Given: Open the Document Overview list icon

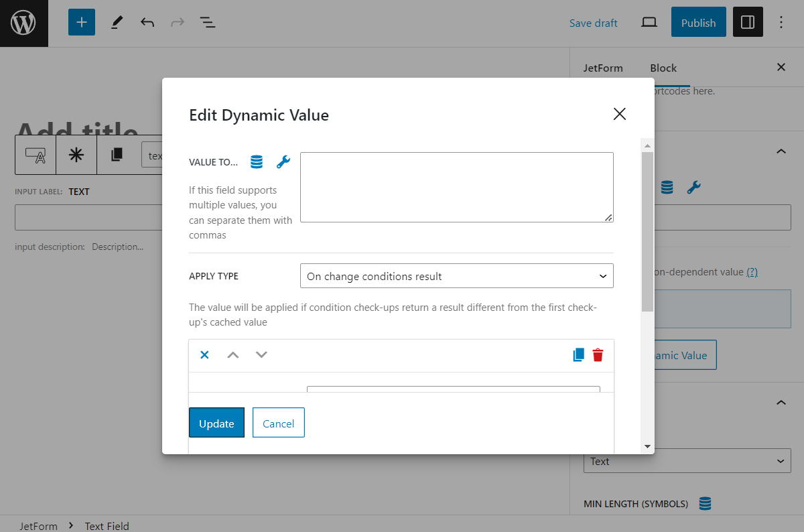Looking at the screenshot, I should pos(208,22).
